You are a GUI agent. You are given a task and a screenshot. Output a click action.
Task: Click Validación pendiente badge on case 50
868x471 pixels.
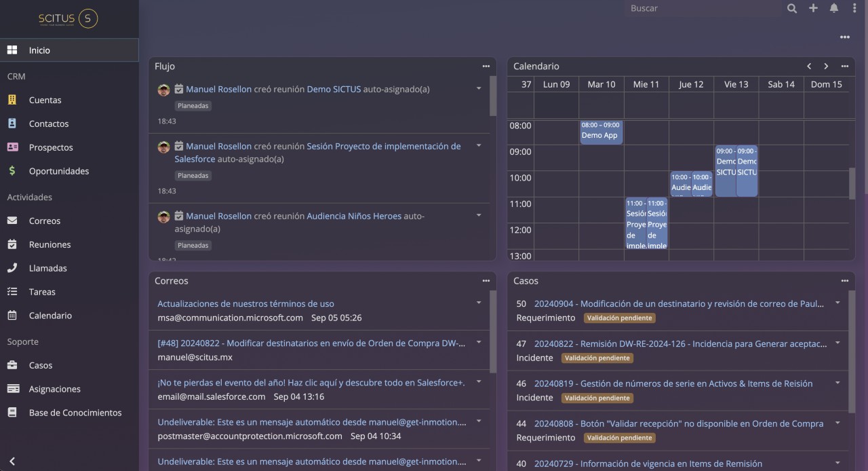pos(619,318)
